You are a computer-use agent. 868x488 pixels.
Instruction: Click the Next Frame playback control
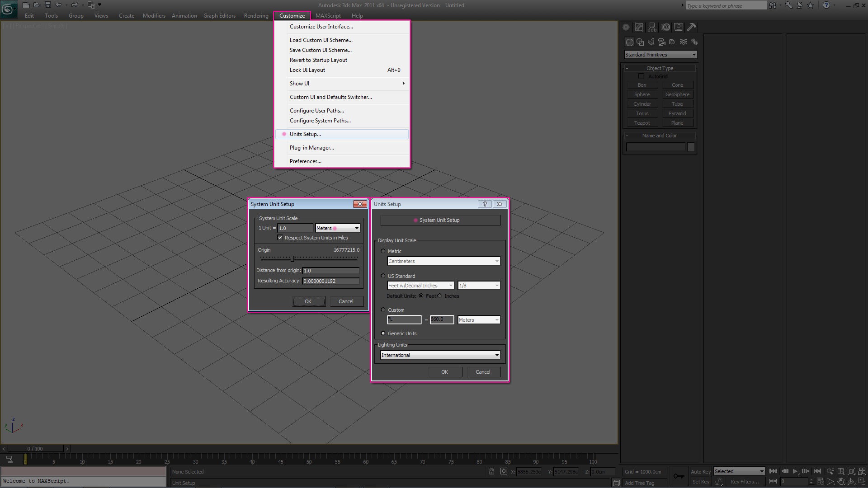(806, 471)
